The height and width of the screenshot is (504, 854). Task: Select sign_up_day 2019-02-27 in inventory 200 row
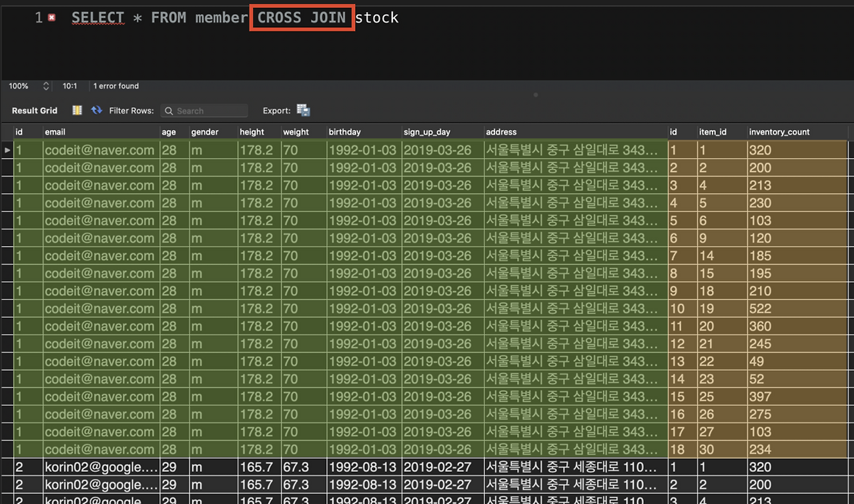tap(443, 485)
